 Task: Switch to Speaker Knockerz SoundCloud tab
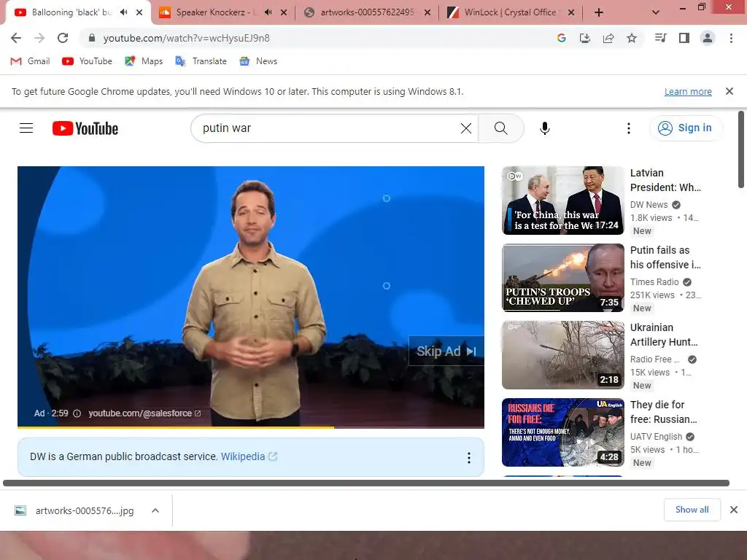point(216,12)
